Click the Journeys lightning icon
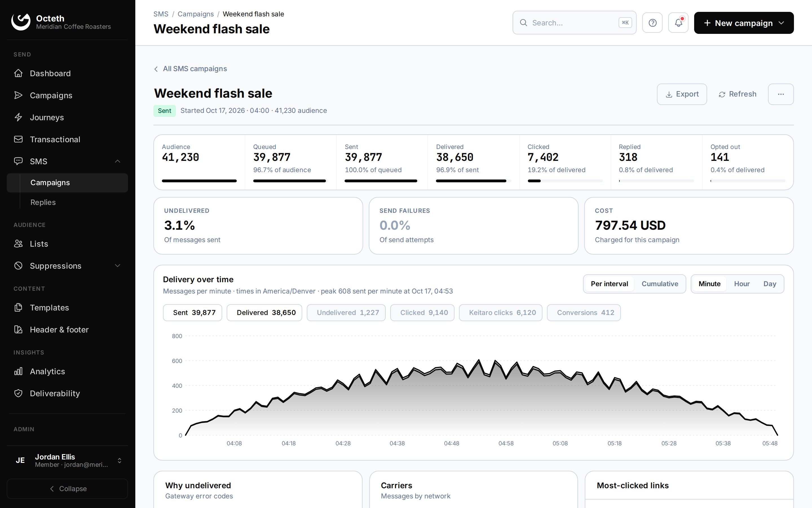 (18, 117)
